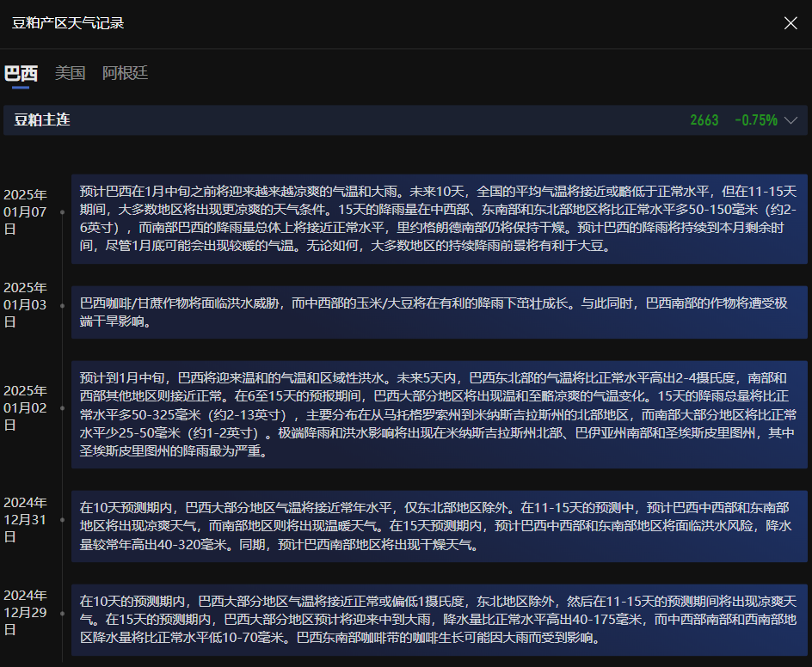Click the timeline dot for 2025年01月07日

tap(62, 212)
